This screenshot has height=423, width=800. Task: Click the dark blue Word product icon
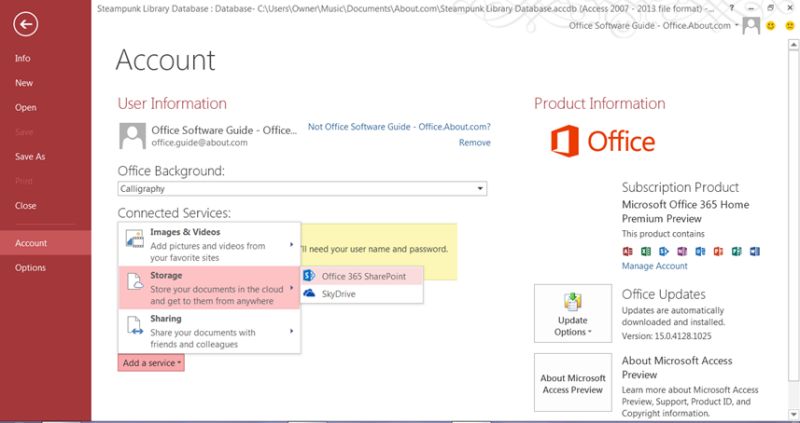[755, 251]
